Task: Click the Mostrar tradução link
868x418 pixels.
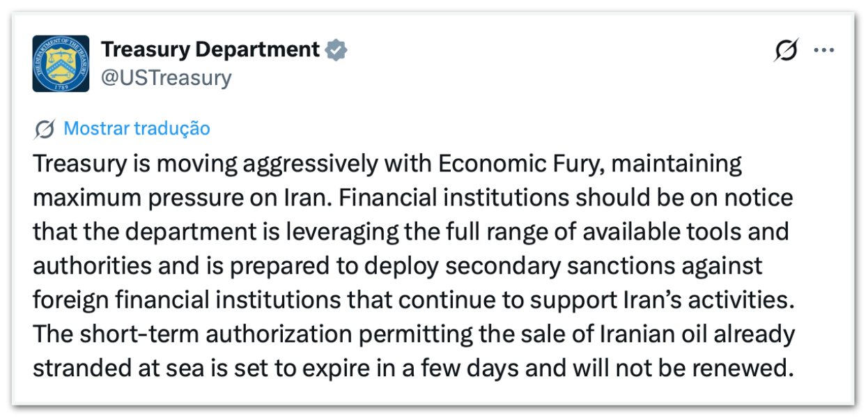Action: [x=137, y=128]
